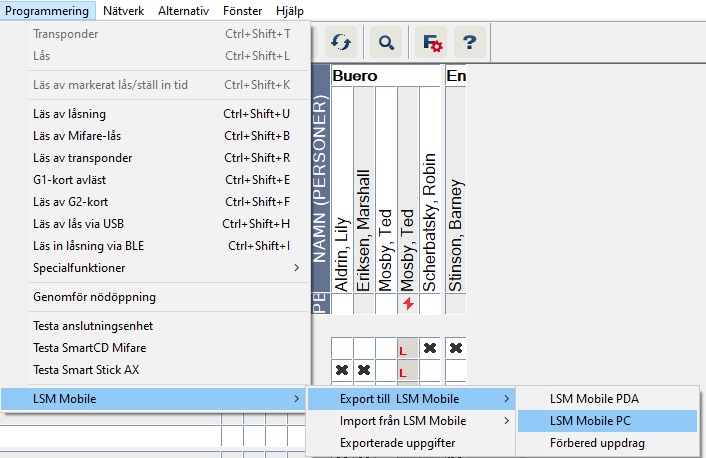Viewport: 706px width, 458px height.
Task: Click the refresh arrows toolbar icon
Action: 343,42
